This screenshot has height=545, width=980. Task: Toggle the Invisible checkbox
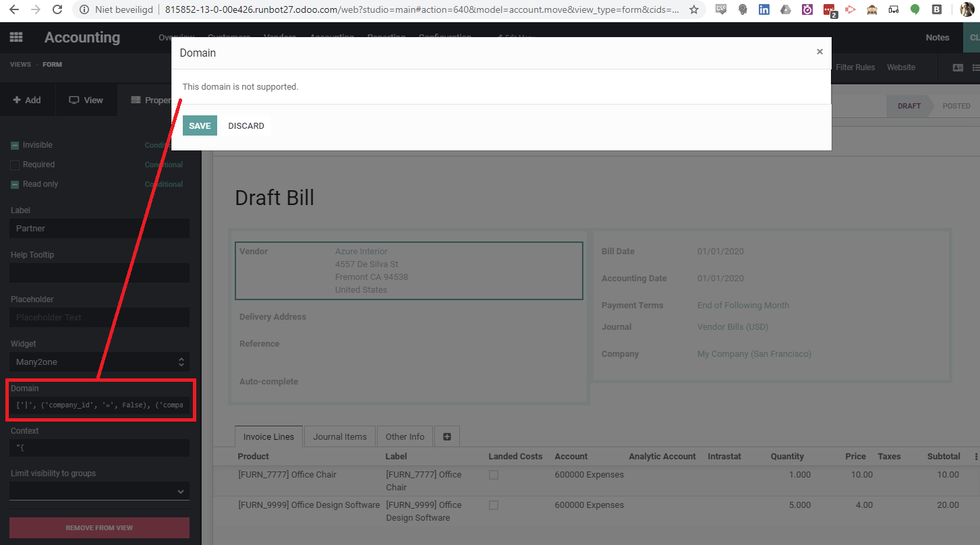click(13, 144)
